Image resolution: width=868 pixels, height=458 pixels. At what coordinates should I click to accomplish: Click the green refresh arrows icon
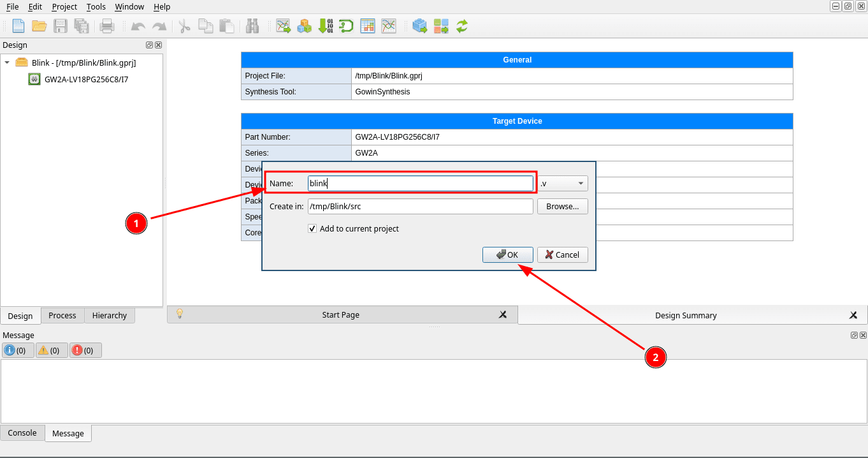(x=462, y=26)
